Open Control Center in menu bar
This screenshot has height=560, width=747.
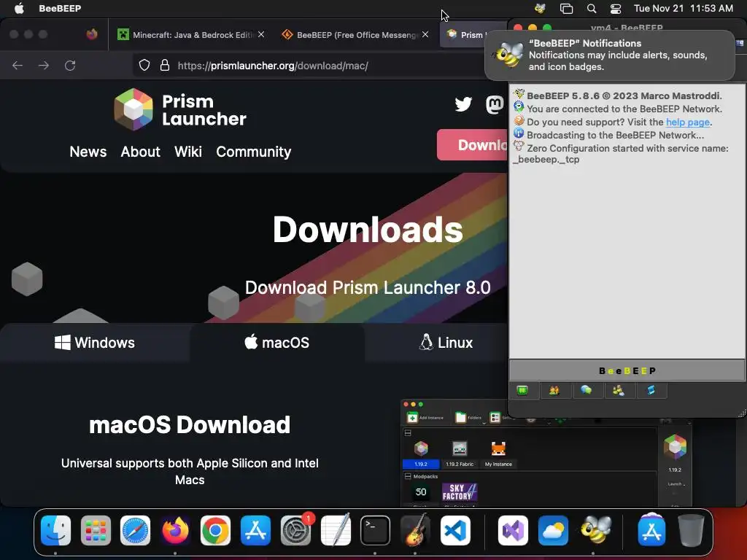point(616,8)
